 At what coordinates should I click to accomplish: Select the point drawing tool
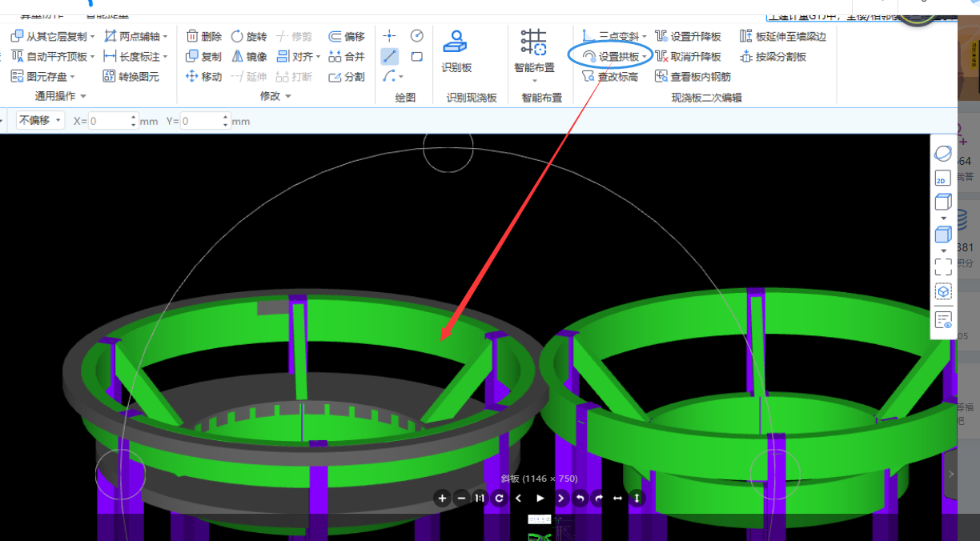tap(390, 36)
